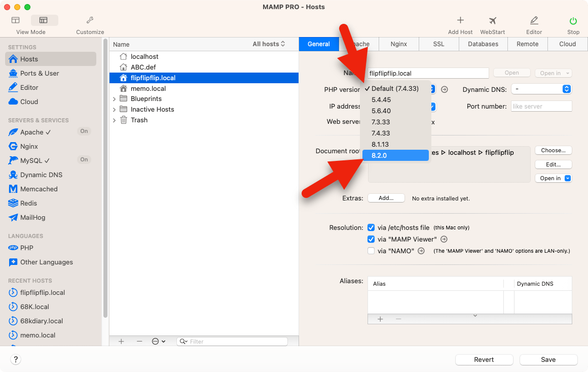Select Redis in the sidebar
Screen dimensions: 588x372
[28, 203]
